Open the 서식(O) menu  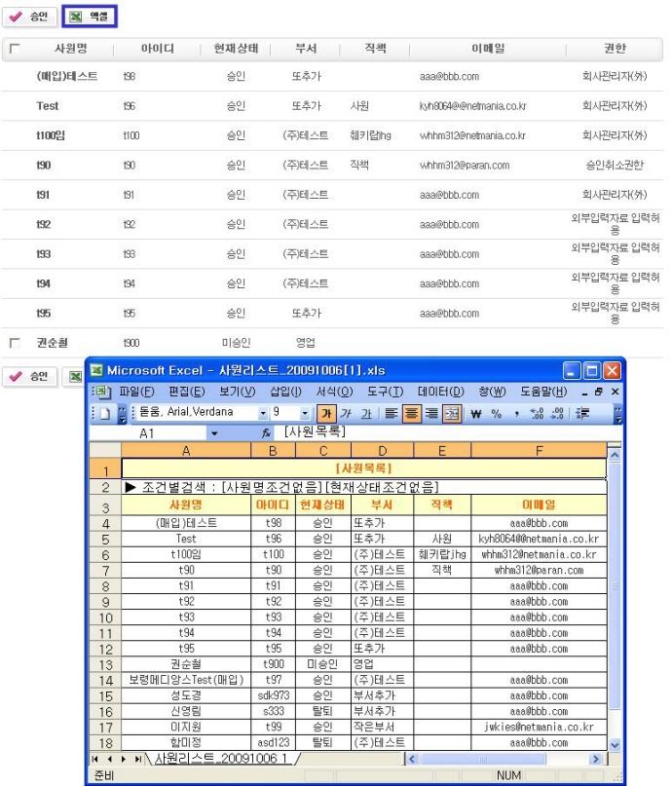tap(334, 392)
